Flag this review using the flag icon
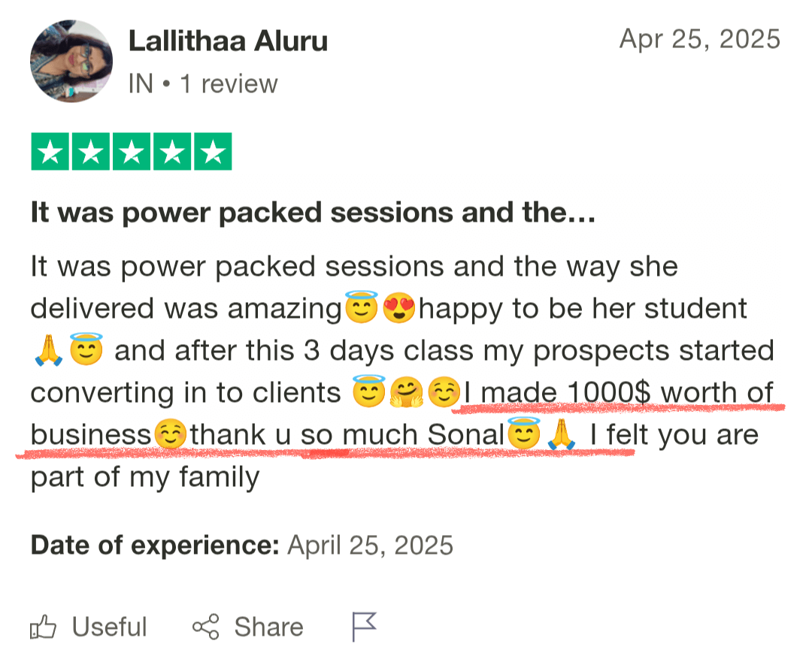Screen dimensions: 812x668 pyautogui.click(x=364, y=627)
